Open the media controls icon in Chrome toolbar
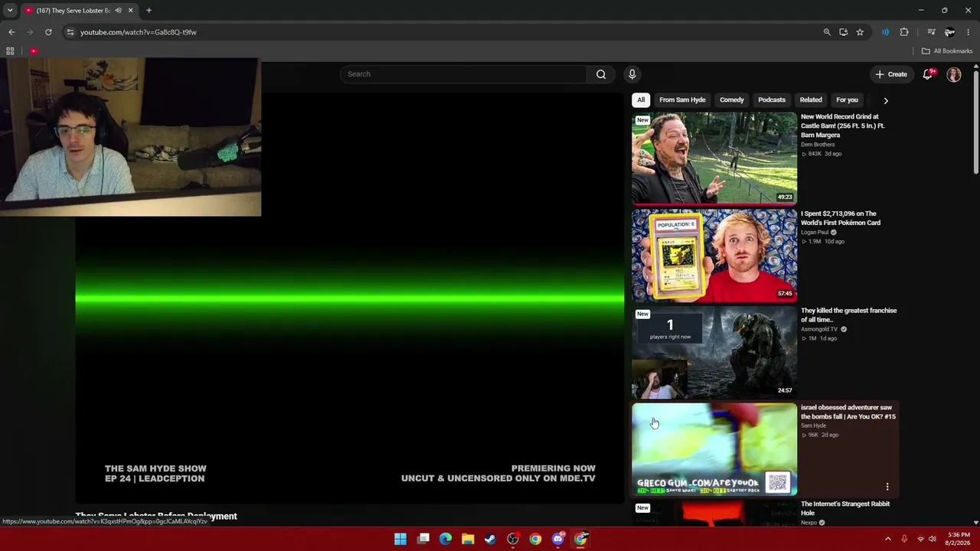The height and width of the screenshot is (551, 980). [x=931, y=32]
